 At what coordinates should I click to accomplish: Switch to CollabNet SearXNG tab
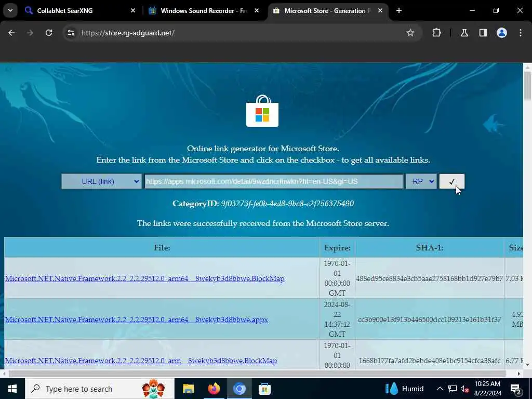pos(79,10)
